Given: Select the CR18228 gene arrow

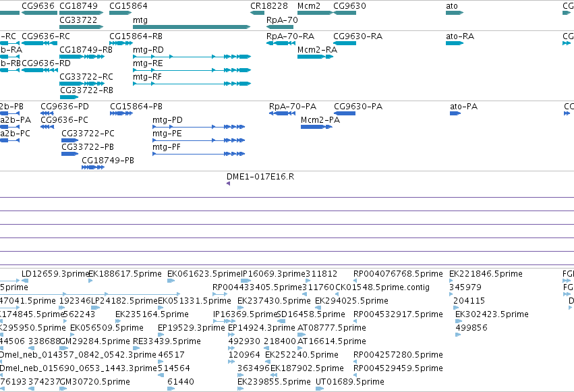Looking at the screenshot, I should pyautogui.click(x=258, y=13).
